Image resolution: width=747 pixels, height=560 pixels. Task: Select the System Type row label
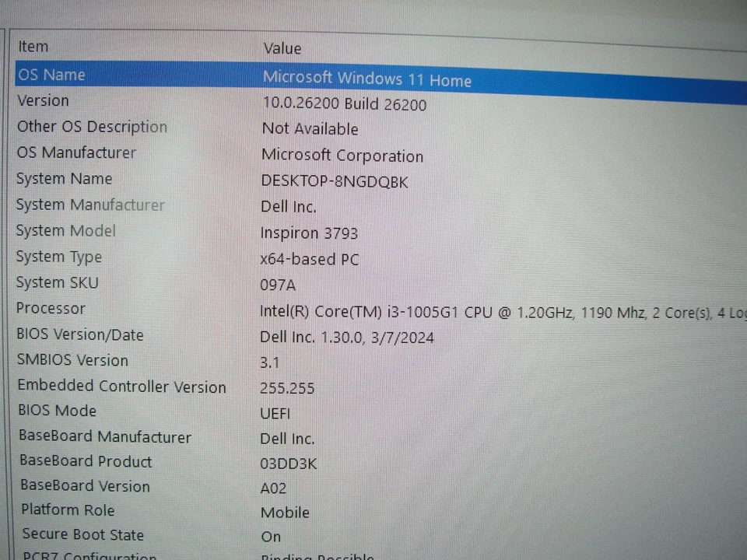point(59,257)
